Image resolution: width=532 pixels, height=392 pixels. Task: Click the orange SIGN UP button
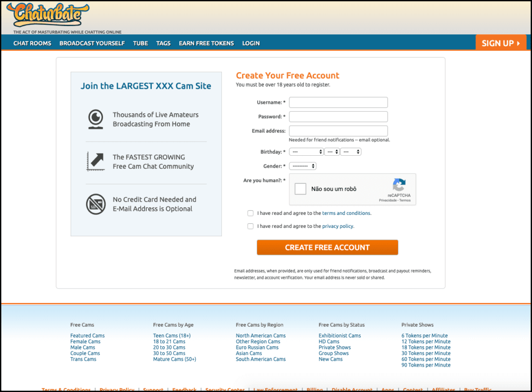click(501, 43)
